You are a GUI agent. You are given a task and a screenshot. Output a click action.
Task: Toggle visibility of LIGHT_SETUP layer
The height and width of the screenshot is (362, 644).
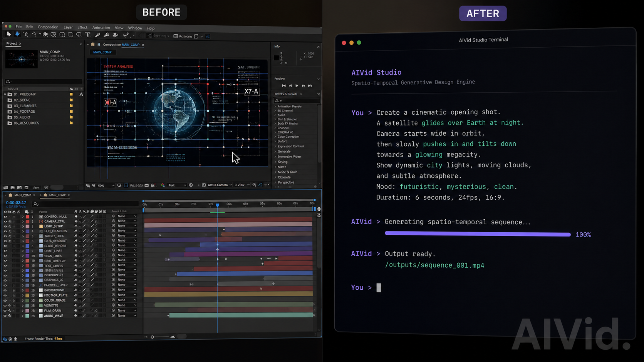[x=5, y=227]
